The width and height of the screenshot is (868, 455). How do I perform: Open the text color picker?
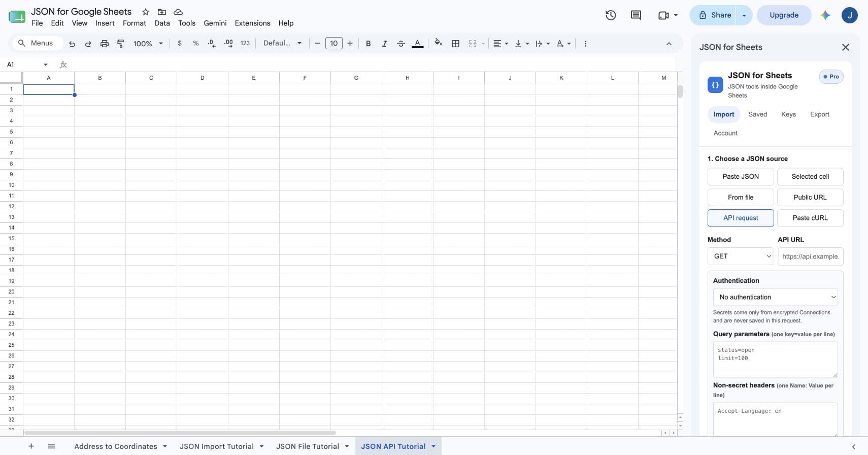click(x=417, y=44)
